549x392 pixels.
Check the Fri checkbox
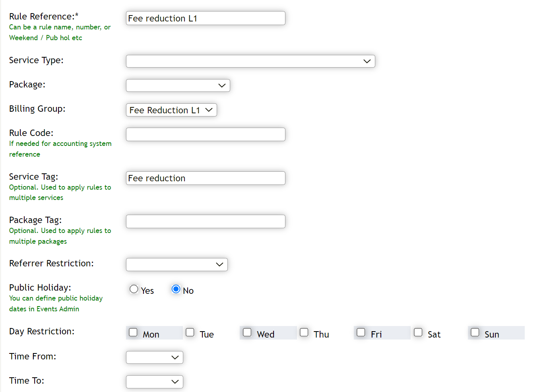pyautogui.click(x=361, y=332)
